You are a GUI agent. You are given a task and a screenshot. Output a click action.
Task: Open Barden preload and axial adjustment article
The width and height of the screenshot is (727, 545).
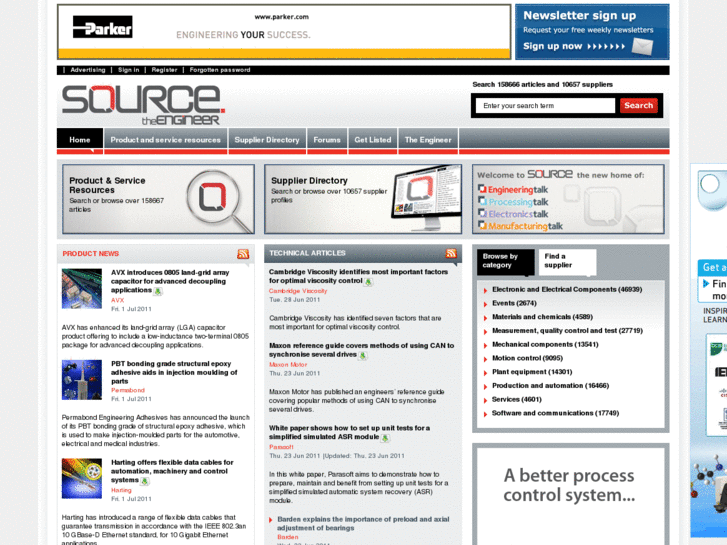pyautogui.click(x=363, y=524)
